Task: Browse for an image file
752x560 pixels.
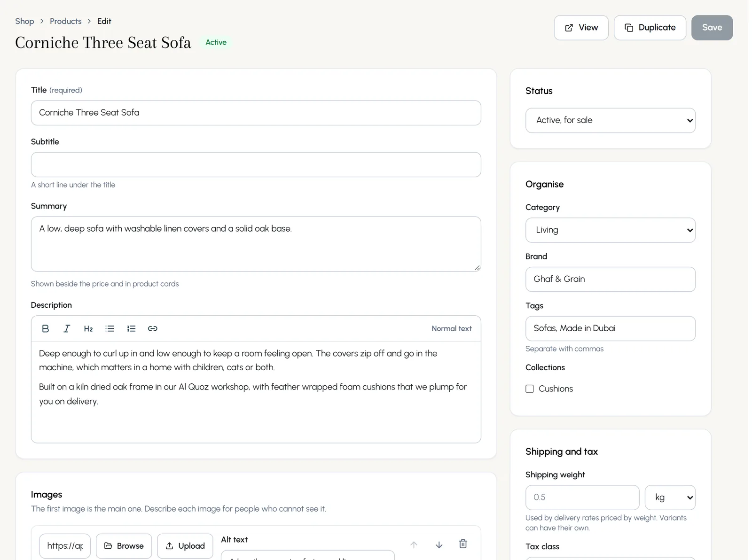Action: click(x=124, y=546)
